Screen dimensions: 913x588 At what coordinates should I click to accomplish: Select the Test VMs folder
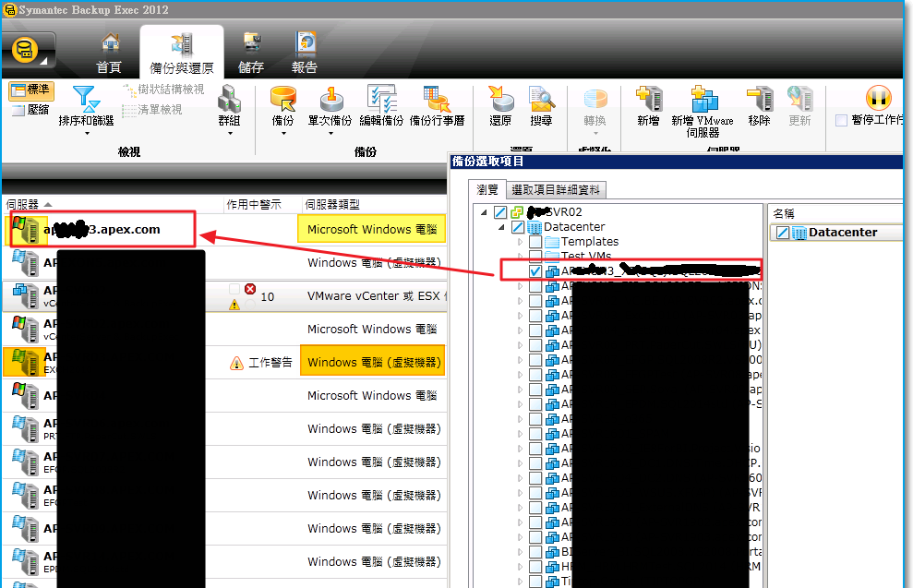pyautogui.click(x=586, y=256)
